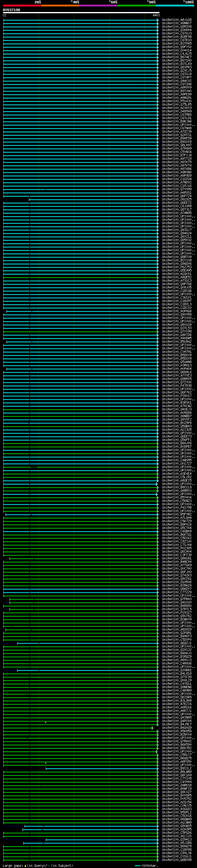Click the cyan ~100% legend color segment

click(175, 6)
